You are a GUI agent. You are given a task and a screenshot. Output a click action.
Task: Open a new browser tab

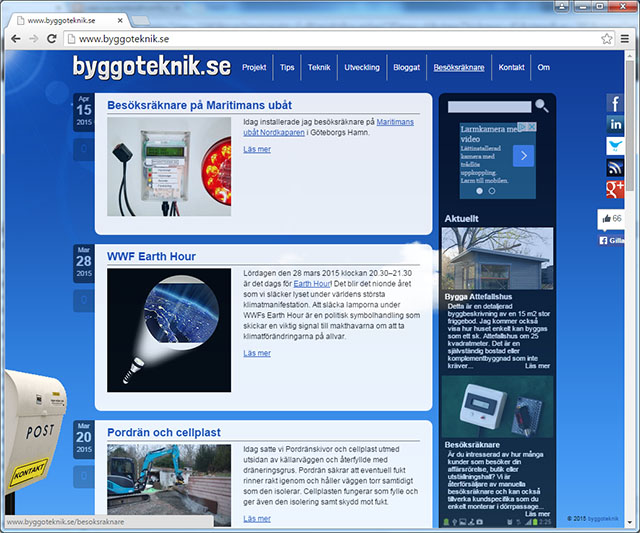(141, 20)
